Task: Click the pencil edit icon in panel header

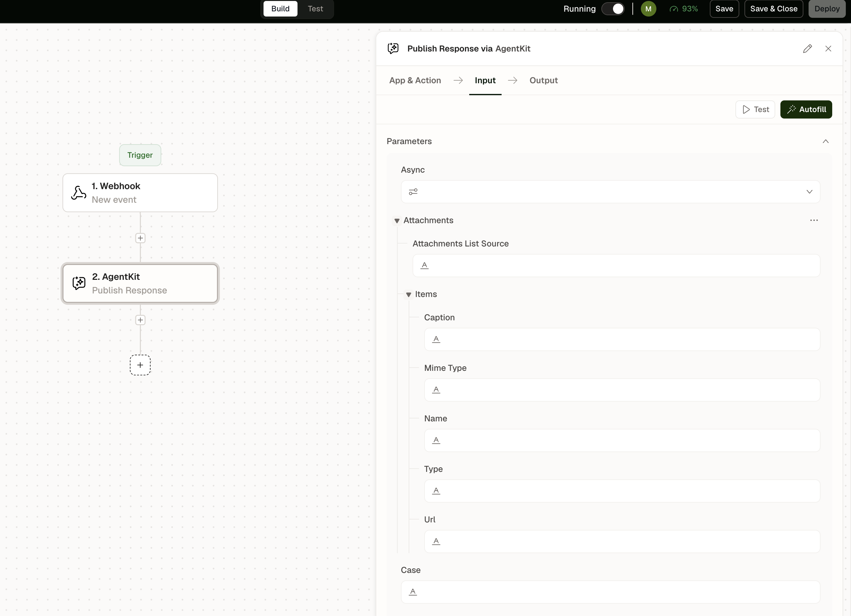Action: (x=808, y=49)
